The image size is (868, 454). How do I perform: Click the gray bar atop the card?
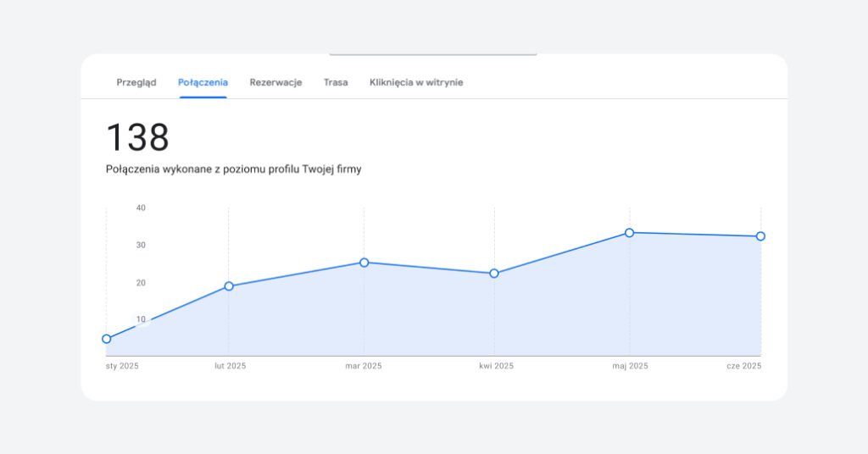point(432,55)
